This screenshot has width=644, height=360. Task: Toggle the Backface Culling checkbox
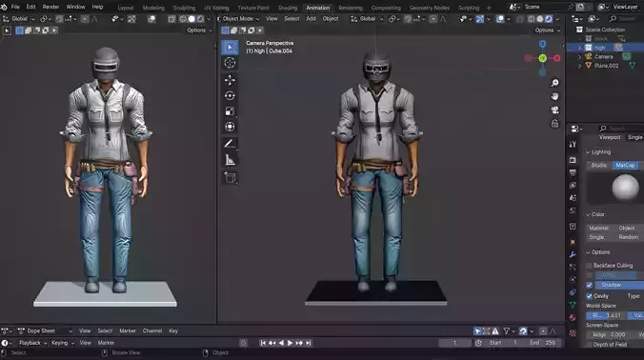[590, 266]
